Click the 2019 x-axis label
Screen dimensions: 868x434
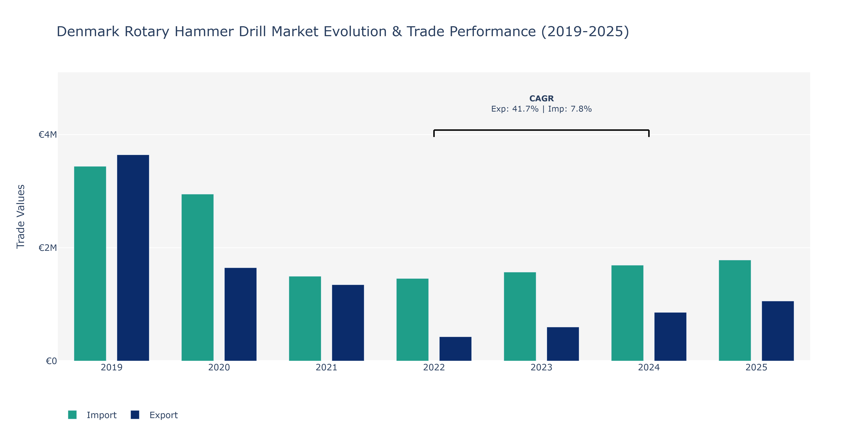click(x=112, y=367)
